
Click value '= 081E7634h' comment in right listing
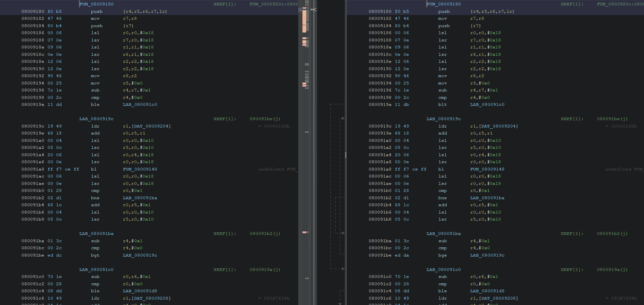coord(621,298)
